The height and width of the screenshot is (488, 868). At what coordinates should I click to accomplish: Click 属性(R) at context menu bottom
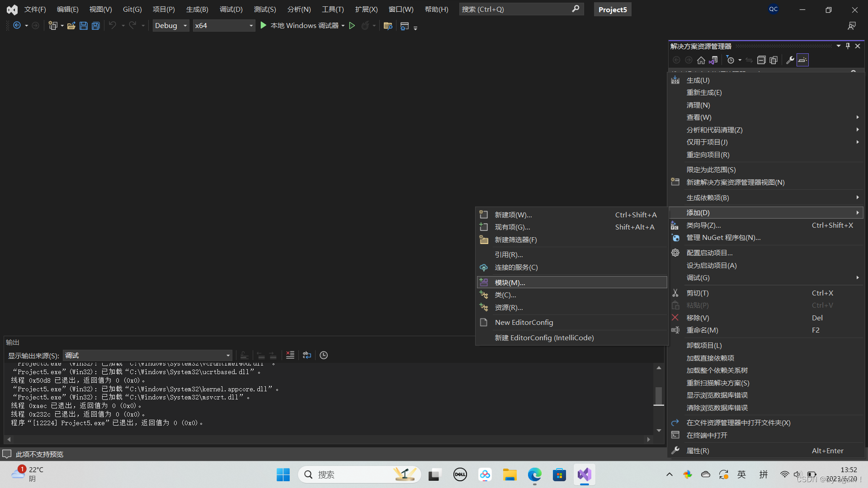coord(698,450)
